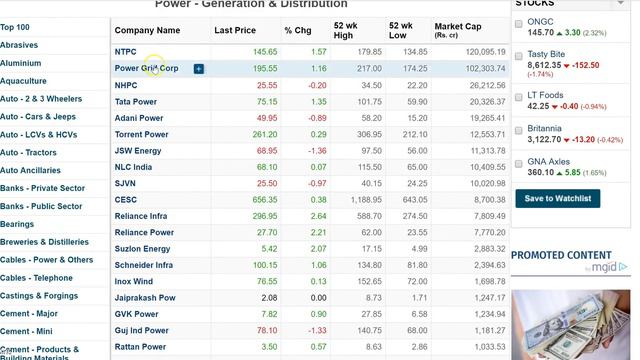640x360 pixels.
Task: Open Tata Power stock page
Action: pos(136,102)
